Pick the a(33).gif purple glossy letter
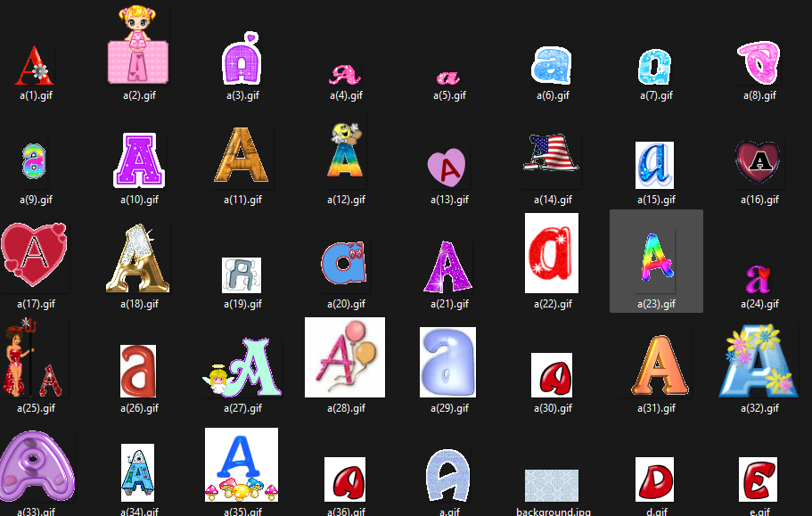Screen dimensions: 812x516 36,468
